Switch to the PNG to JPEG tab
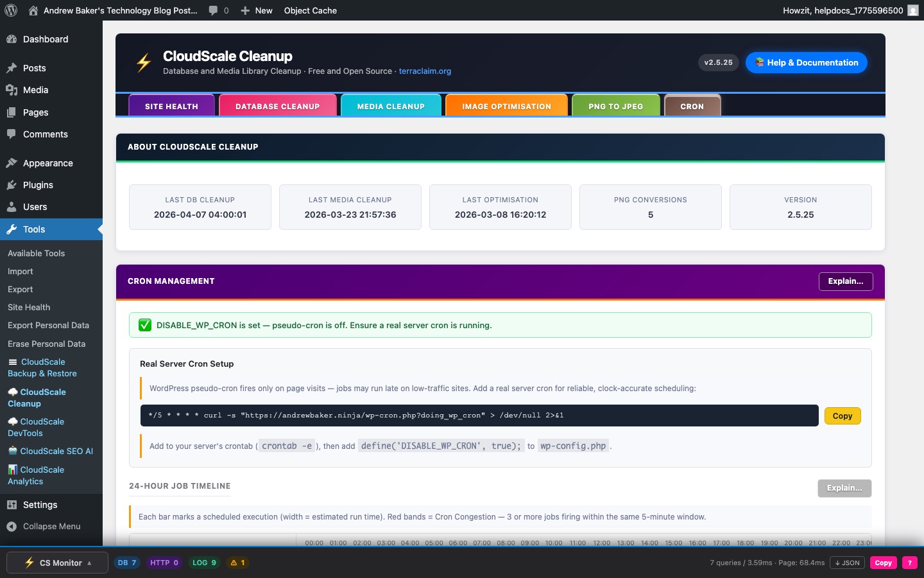Image resolution: width=924 pixels, height=578 pixels. pos(615,106)
